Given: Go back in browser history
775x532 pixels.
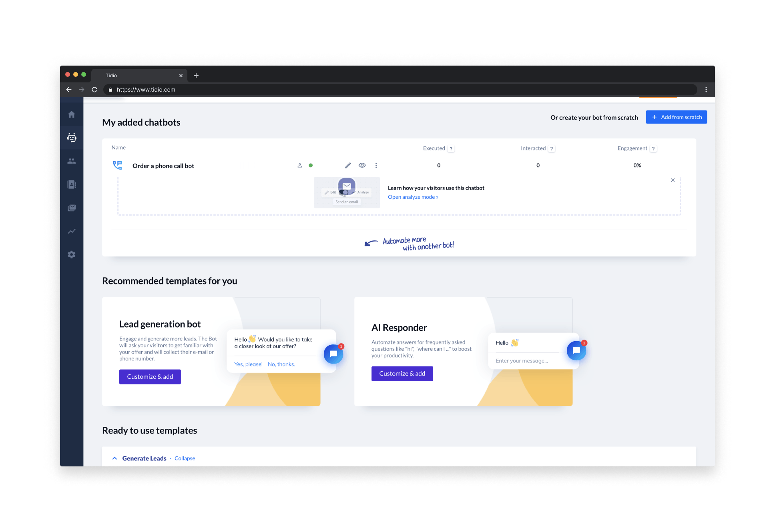Looking at the screenshot, I should [69, 90].
